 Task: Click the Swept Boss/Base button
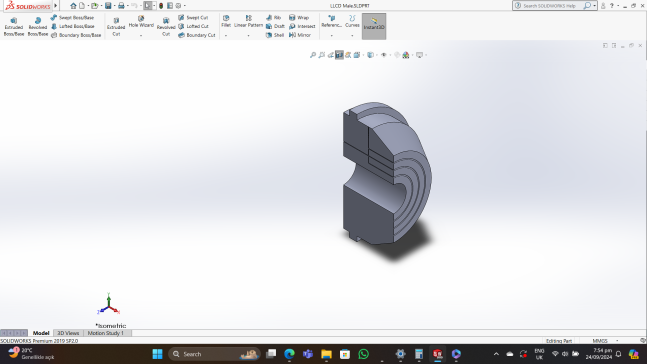point(72,18)
